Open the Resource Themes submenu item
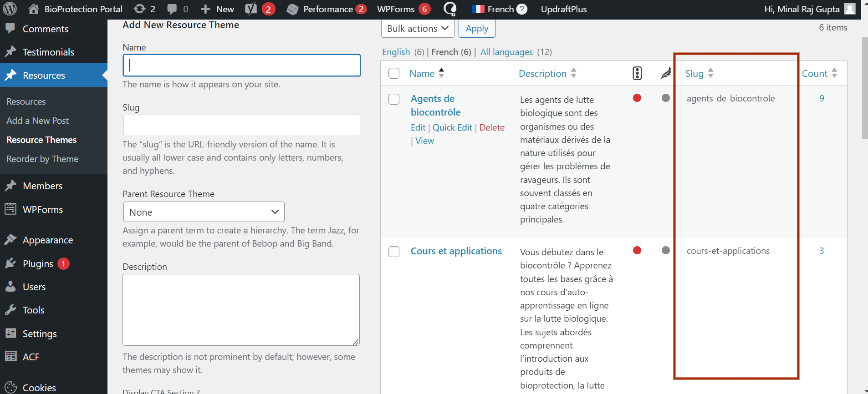 tap(41, 140)
